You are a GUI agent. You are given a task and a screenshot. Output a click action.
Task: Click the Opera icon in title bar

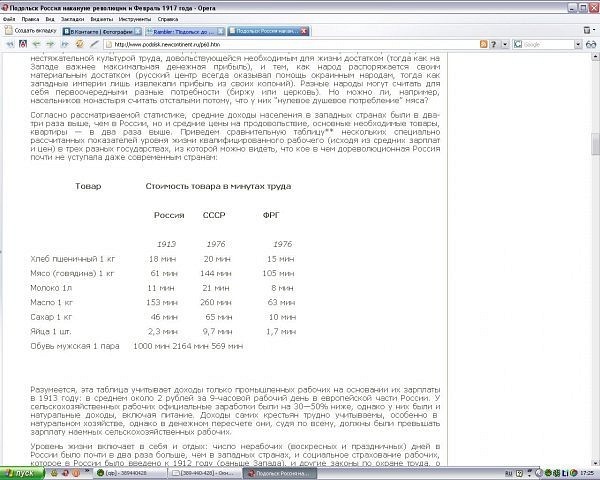(x=5, y=7)
